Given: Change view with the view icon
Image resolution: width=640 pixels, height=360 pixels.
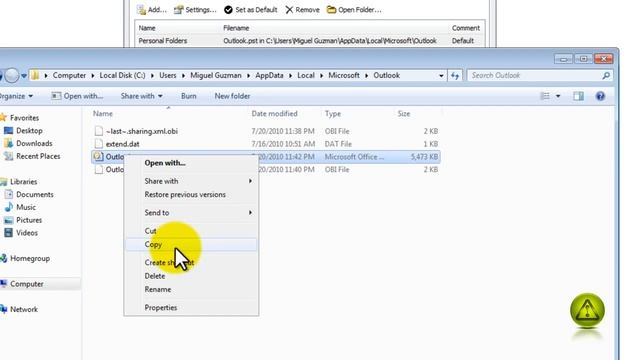Looking at the screenshot, I should 545,96.
